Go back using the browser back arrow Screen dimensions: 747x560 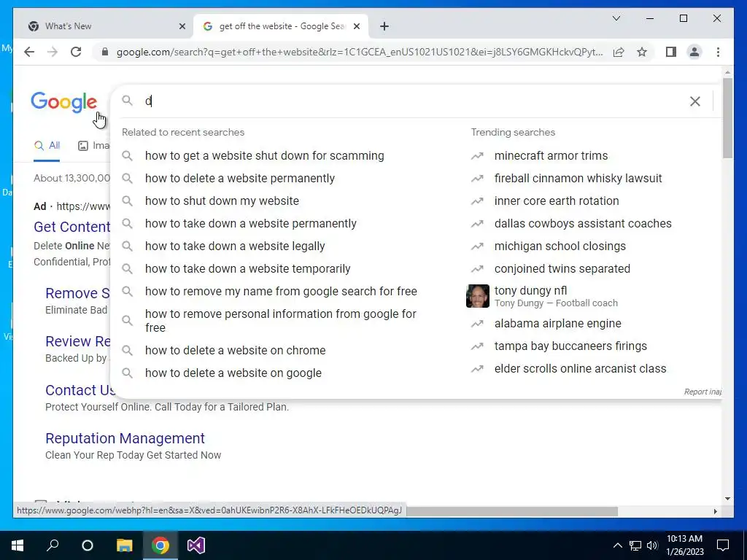click(x=29, y=52)
